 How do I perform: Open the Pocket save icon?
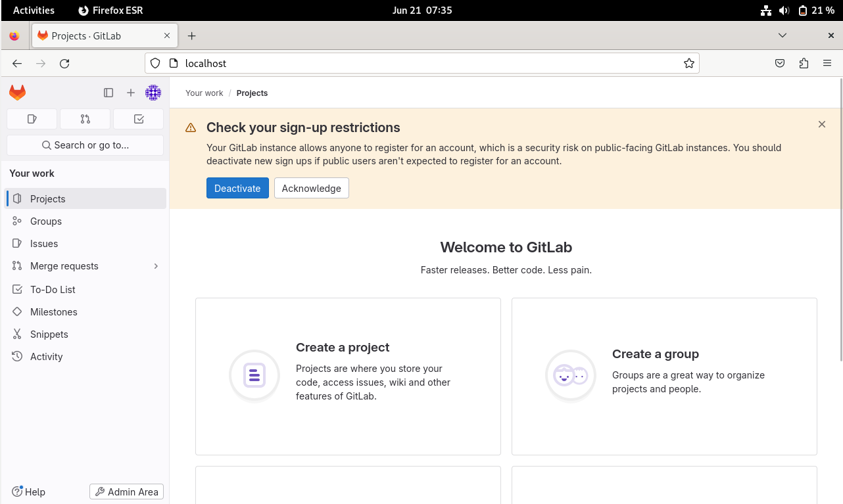point(780,63)
